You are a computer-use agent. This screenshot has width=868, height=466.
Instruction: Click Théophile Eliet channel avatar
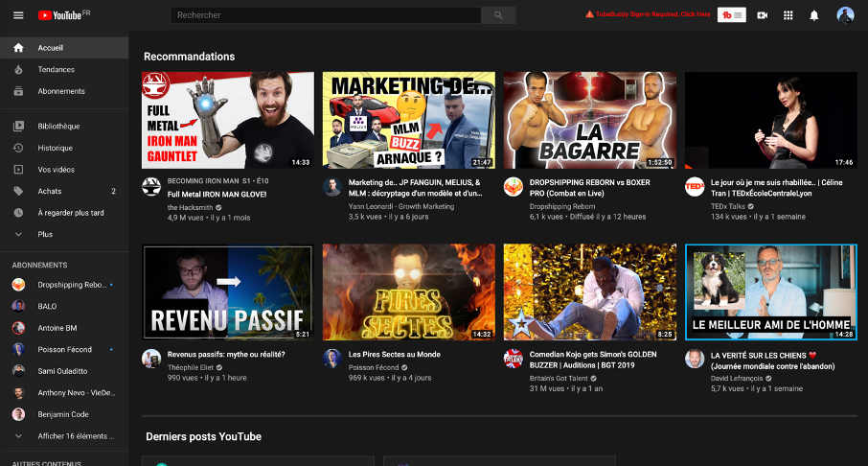[x=151, y=359]
